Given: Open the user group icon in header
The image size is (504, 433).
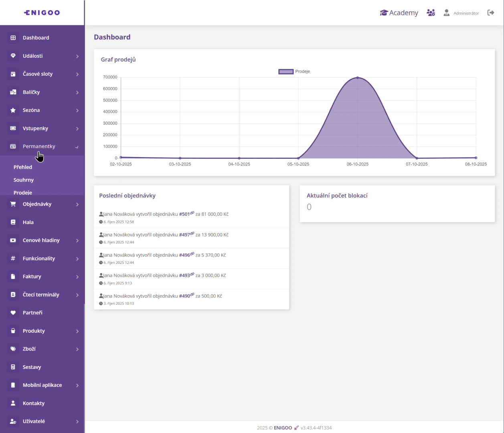Looking at the screenshot, I should coord(431,13).
